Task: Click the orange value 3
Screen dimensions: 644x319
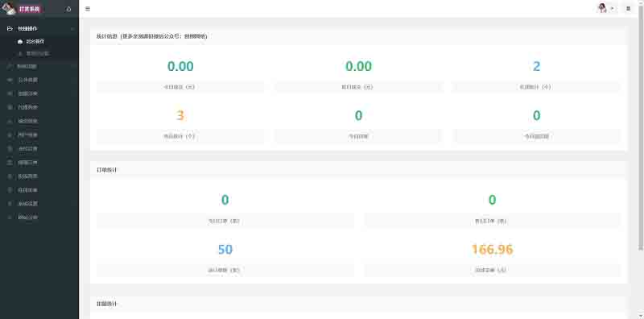Action: click(x=180, y=116)
